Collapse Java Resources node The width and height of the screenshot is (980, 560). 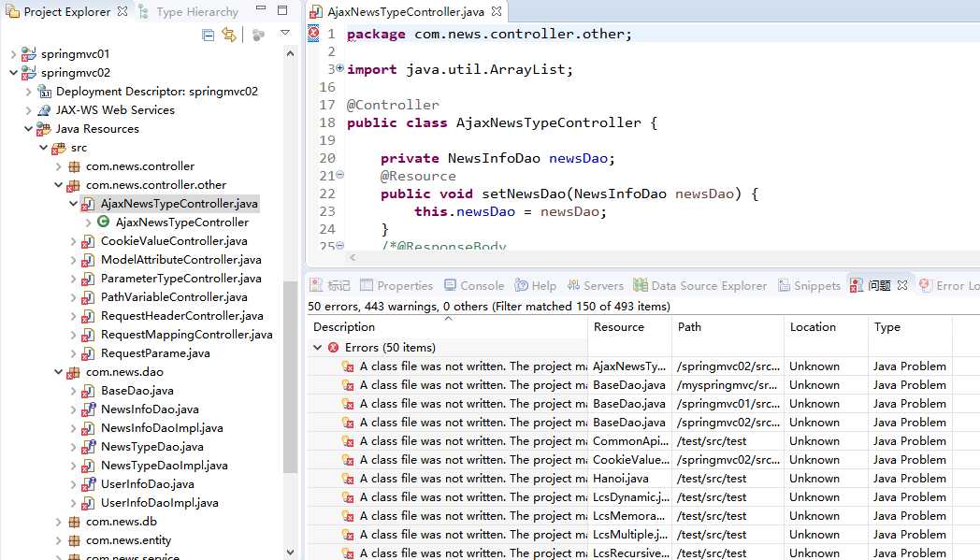click(x=28, y=129)
